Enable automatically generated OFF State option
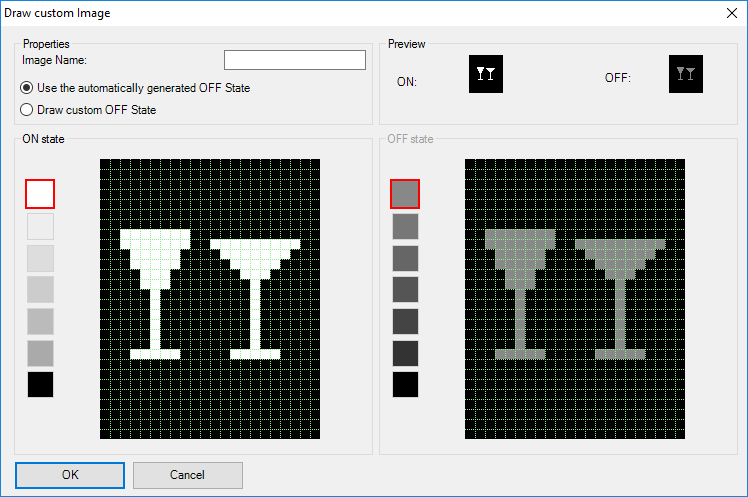Screen dimensions: 748x497 coord(28,88)
